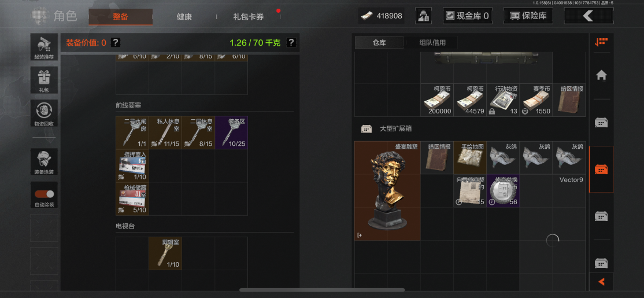The height and width of the screenshot is (298, 644).
Task: Open the 组队借用 warehouse tab
Action: tap(432, 42)
